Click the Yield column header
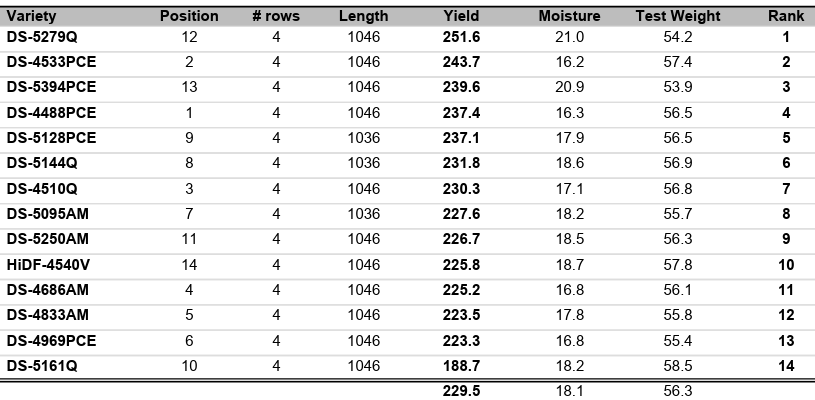This screenshot has height=400, width=815. (x=461, y=16)
